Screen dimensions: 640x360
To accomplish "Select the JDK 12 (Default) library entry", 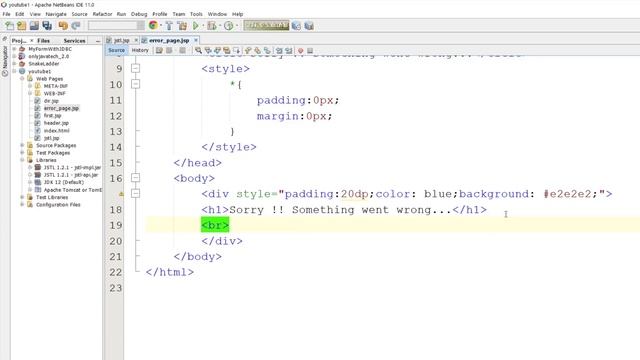I will pos(63,182).
